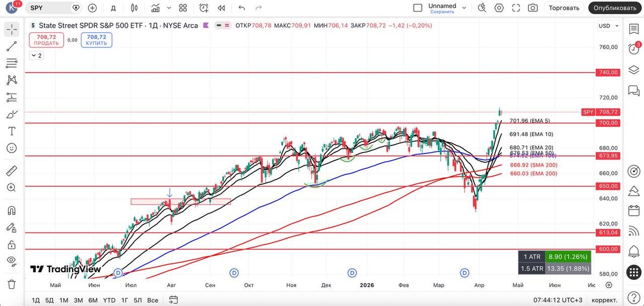Open the user profile avatar menu
644x306 pixels.
[12, 8]
